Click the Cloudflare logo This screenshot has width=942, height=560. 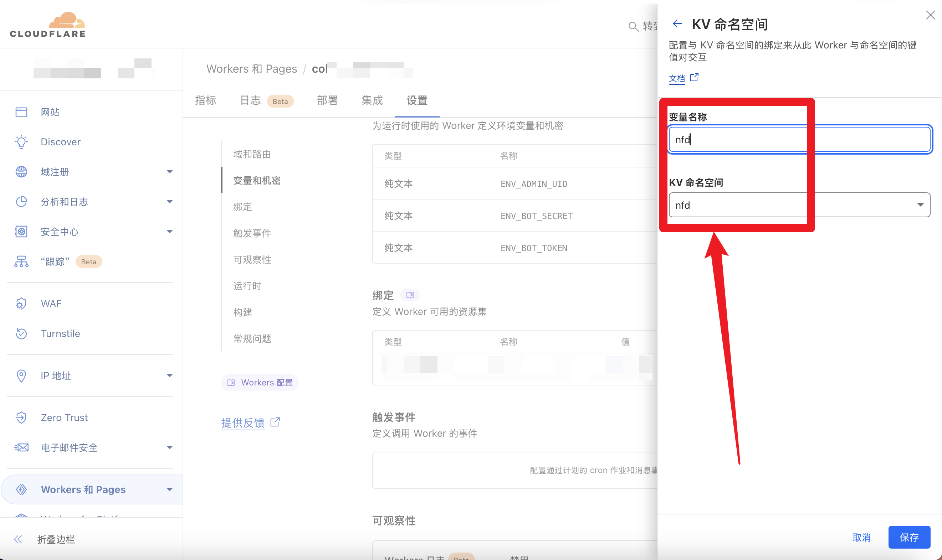coord(48,25)
